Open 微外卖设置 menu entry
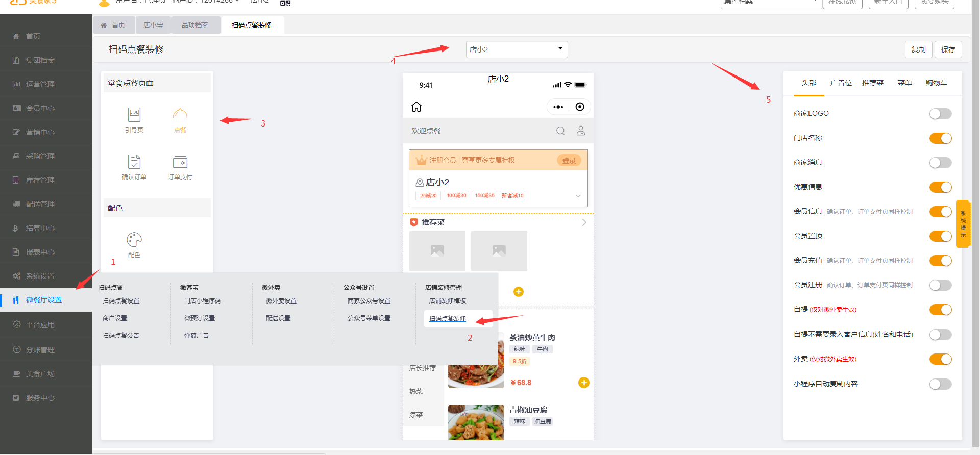The height and width of the screenshot is (455, 980). click(281, 301)
